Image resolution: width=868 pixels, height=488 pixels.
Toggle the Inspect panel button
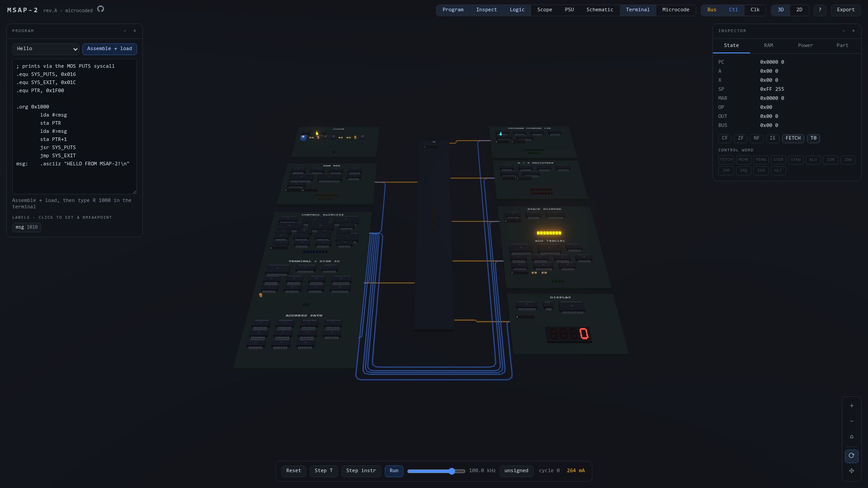[x=486, y=10]
